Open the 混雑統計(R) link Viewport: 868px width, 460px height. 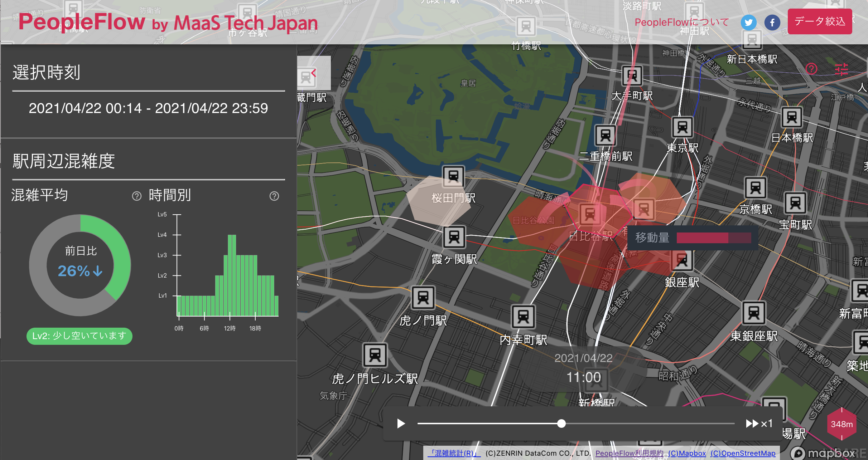point(454,453)
